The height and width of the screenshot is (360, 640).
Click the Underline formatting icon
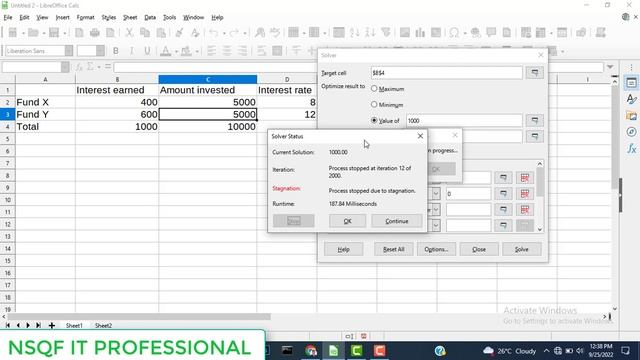147,51
